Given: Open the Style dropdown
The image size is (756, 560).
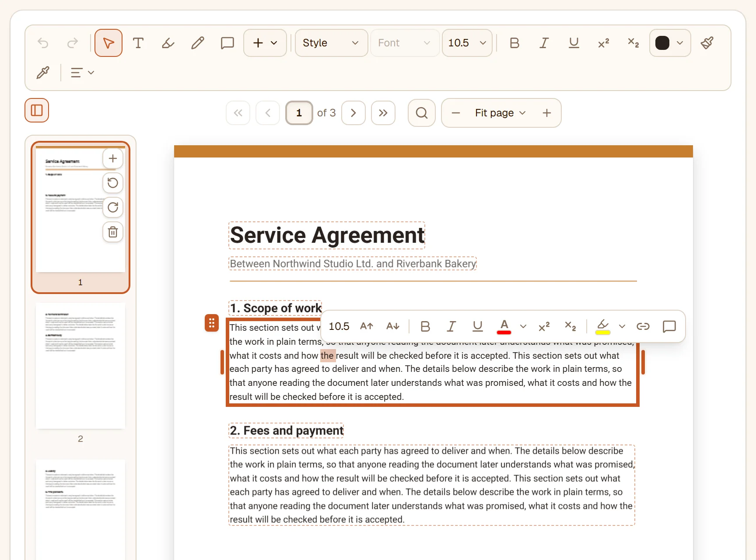Looking at the screenshot, I should [x=331, y=43].
